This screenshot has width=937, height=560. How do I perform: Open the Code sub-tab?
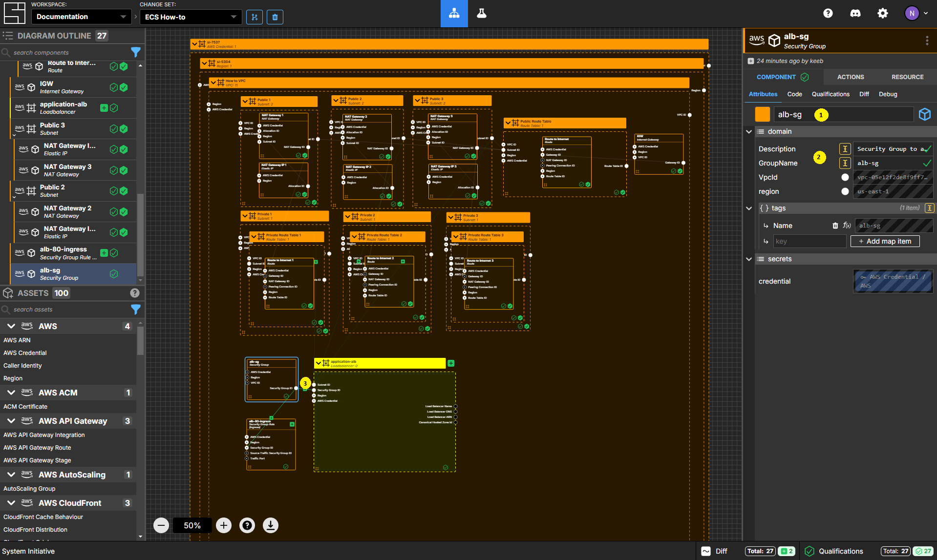click(794, 94)
